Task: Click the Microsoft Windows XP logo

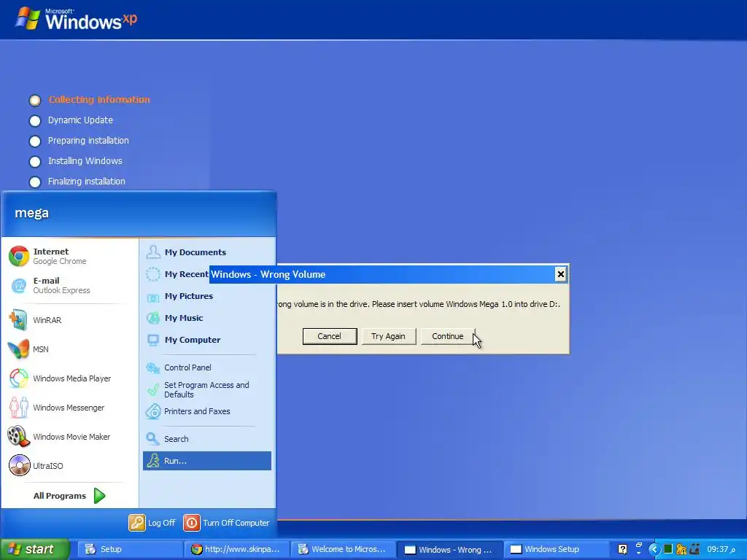Action: tap(76, 19)
